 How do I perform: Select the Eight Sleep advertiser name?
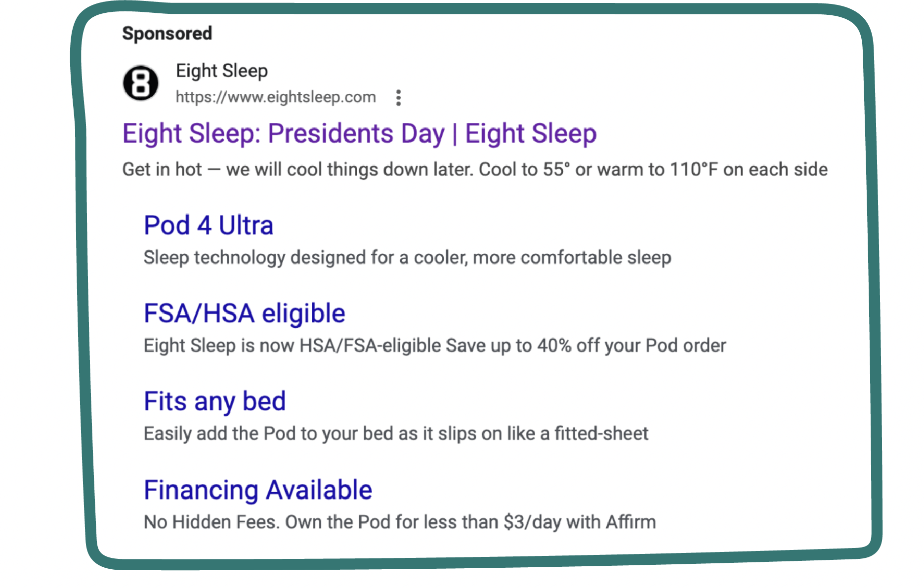pos(222,71)
